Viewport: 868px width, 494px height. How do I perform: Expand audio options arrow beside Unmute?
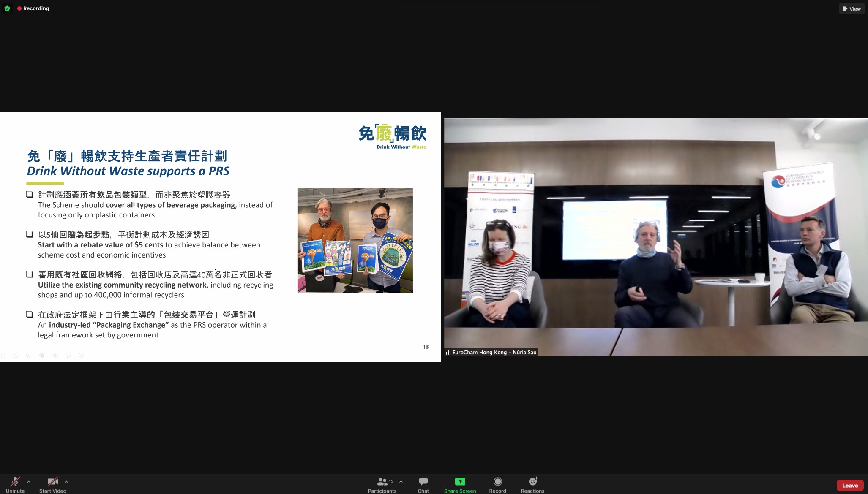click(x=29, y=481)
